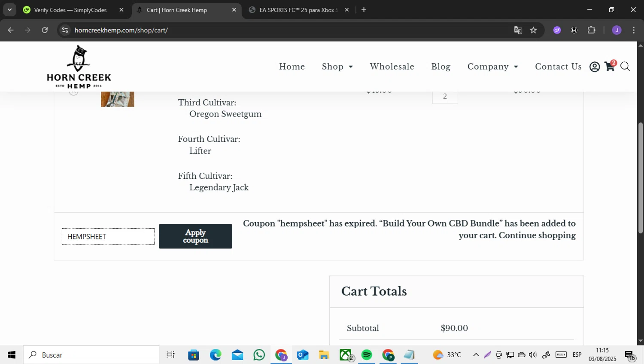
Task: Open site information icon in address bar
Action: [65, 30]
